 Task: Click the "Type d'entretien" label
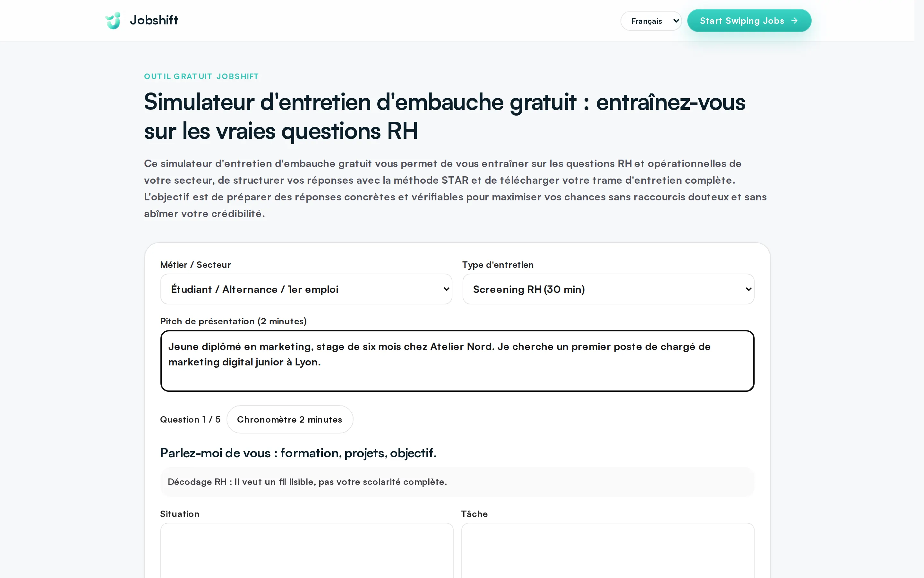coord(498,265)
